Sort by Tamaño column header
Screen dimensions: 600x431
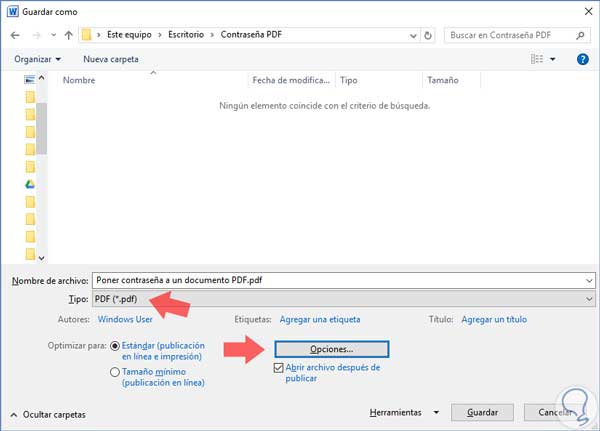pos(443,80)
